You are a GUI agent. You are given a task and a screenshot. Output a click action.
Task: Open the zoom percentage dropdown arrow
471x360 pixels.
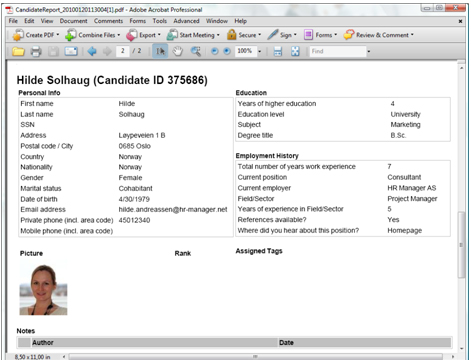click(260, 52)
